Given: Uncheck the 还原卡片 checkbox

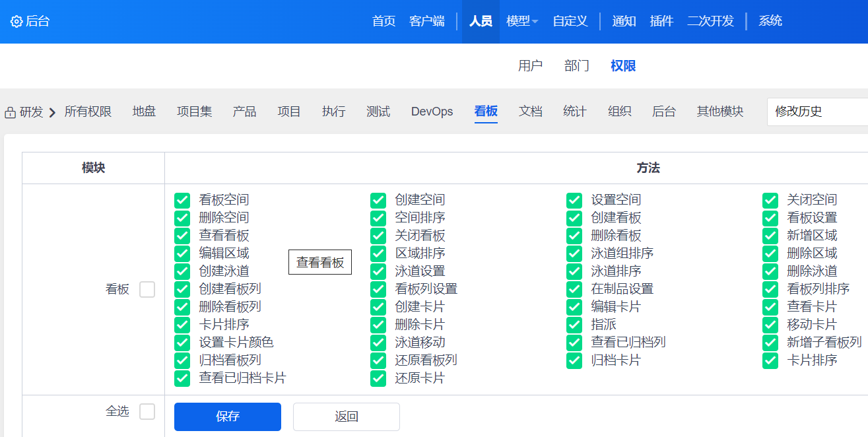Looking at the screenshot, I should tap(378, 378).
